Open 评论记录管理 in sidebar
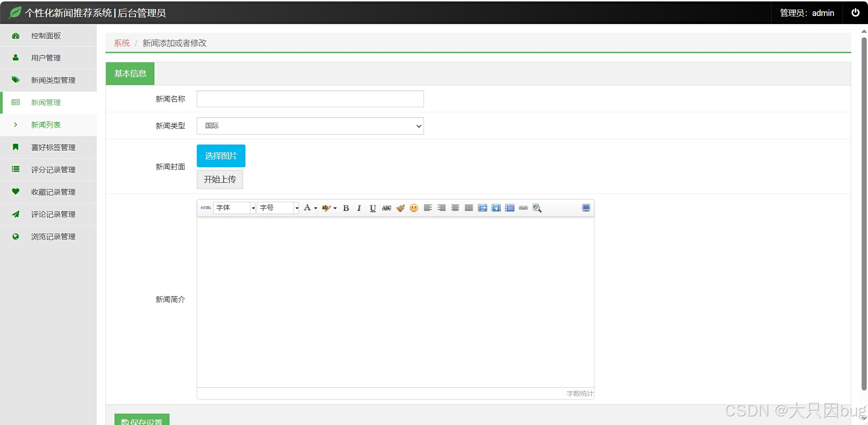 [x=49, y=214]
